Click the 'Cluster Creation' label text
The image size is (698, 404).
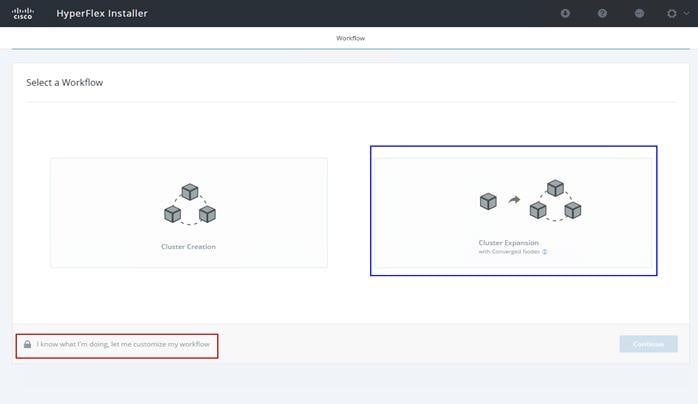[x=188, y=246]
